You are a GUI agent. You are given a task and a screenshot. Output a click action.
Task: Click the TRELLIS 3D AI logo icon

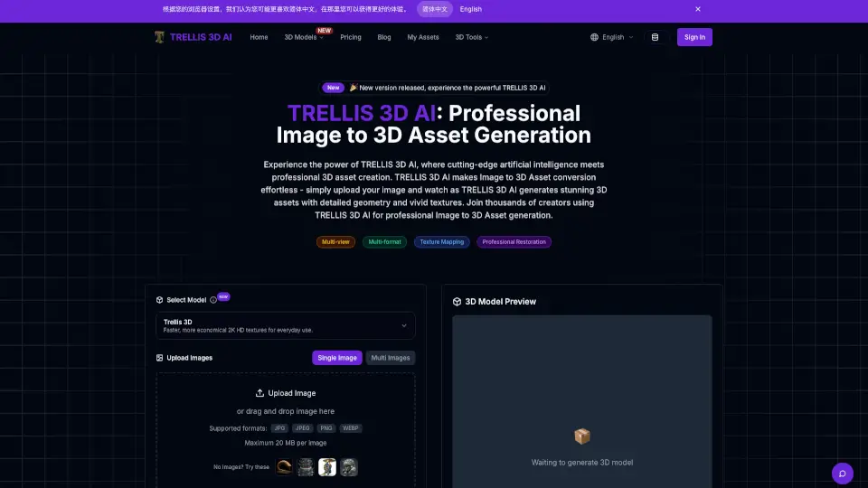tap(159, 37)
